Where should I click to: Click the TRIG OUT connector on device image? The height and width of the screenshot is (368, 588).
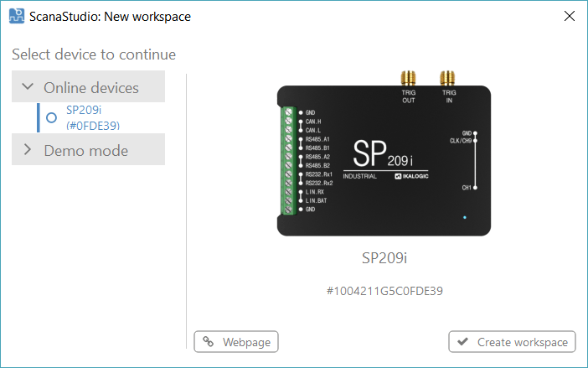[x=409, y=81]
